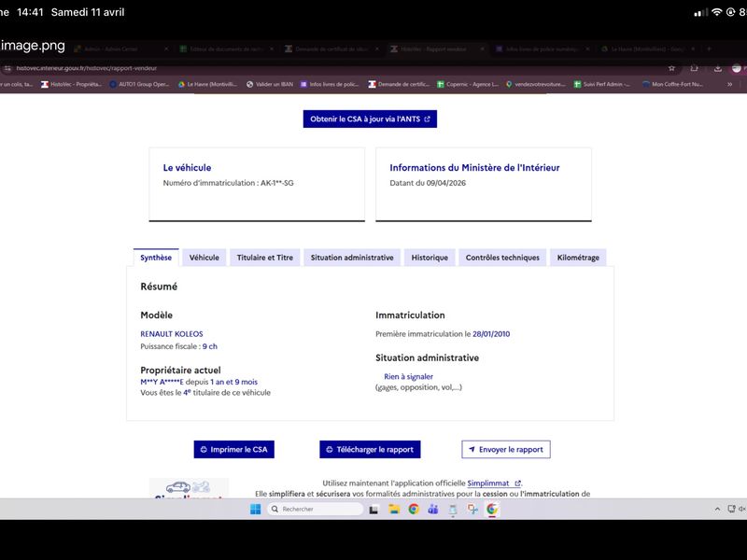Click the Rechercher taskbar search field
This screenshot has width=747, height=560.
click(315, 509)
